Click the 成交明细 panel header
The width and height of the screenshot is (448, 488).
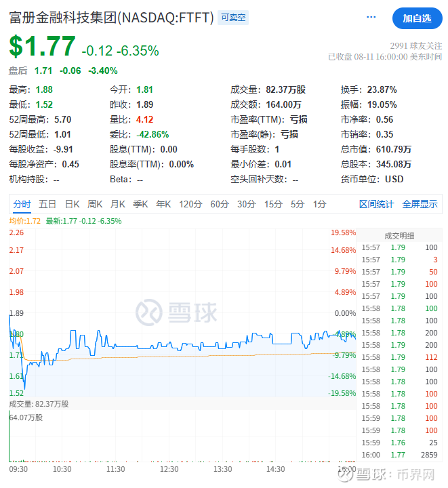click(x=399, y=236)
